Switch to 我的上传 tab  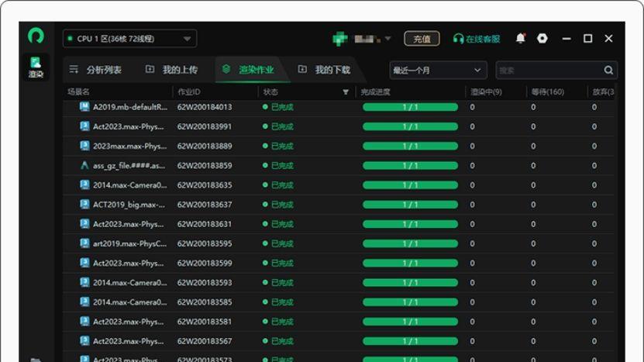click(x=172, y=70)
